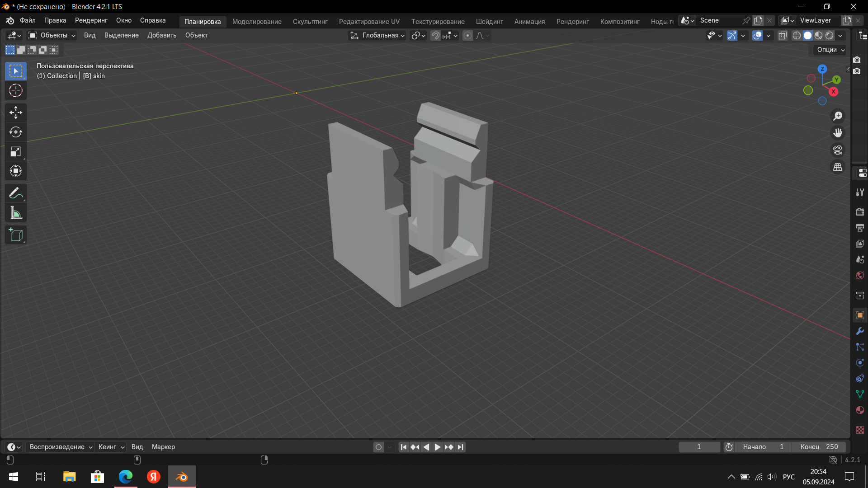Toggle camera view with the camera icon
Screen dimensions: 868x488
click(x=838, y=150)
